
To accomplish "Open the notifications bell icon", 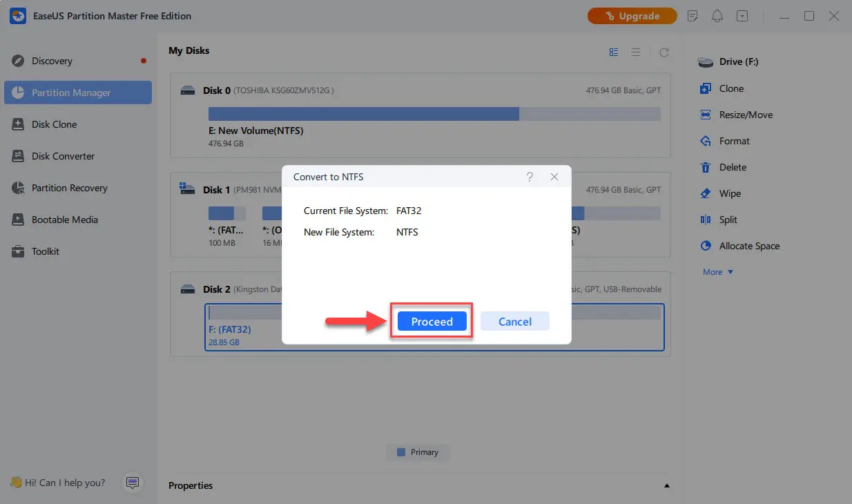I will point(718,16).
